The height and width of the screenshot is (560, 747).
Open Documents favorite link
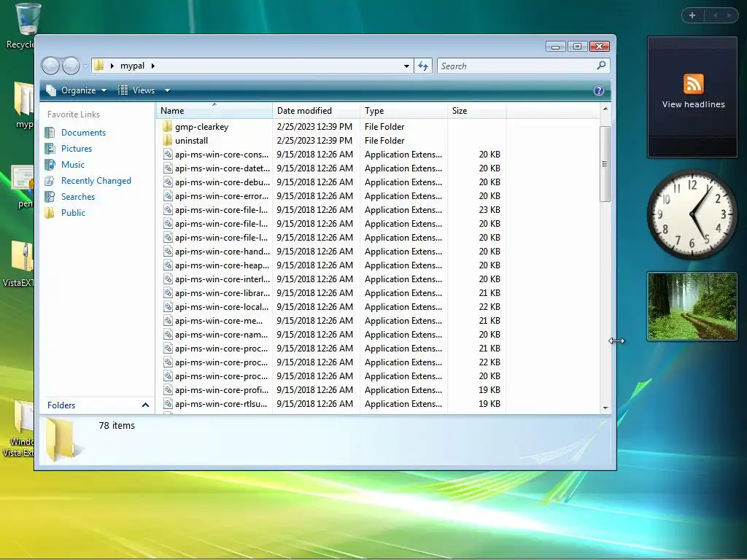[x=83, y=133]
